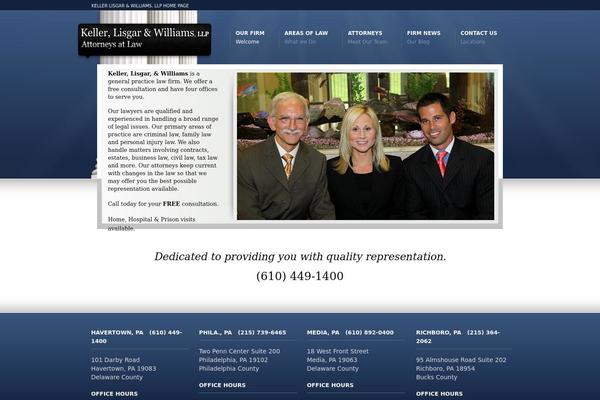Click the Richboro, PA office heading
This screenshot has width=600, height=400.
pos(458,336)
